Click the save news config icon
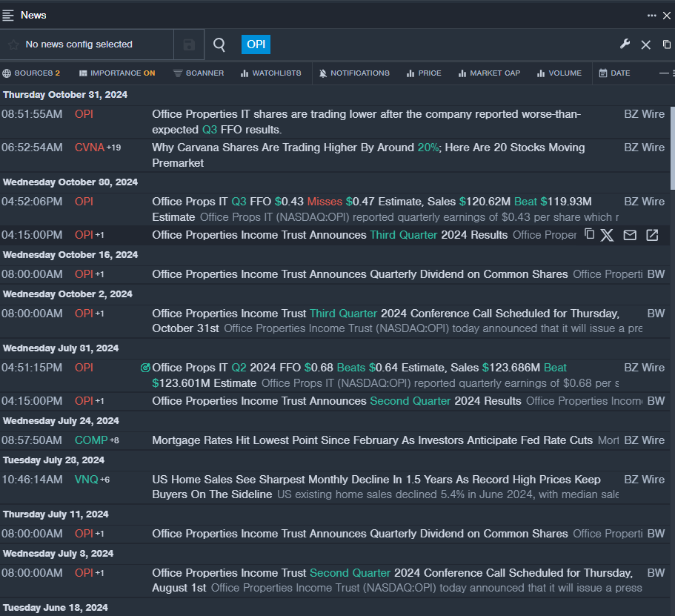The height and width of the screenshot is (616, 675). point(189,44)
